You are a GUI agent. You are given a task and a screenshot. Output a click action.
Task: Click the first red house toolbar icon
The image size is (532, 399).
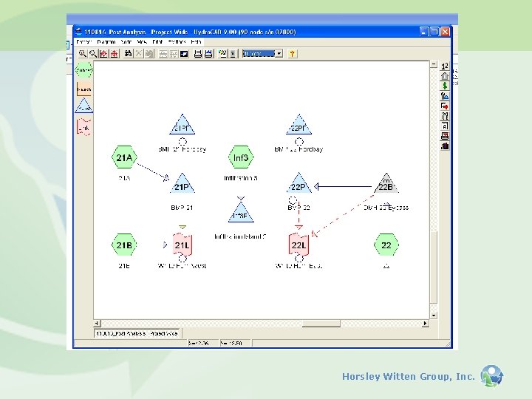103,54
